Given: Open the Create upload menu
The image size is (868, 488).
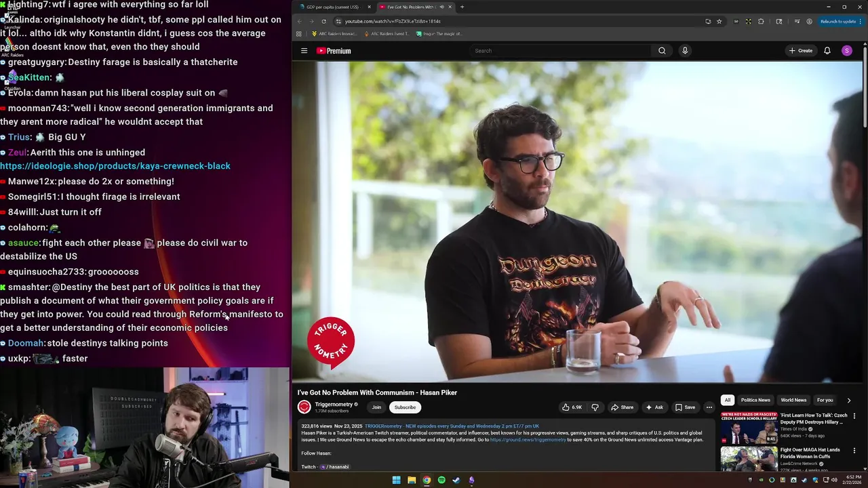Looking at the screenshot, I should [x=800, y=51].
